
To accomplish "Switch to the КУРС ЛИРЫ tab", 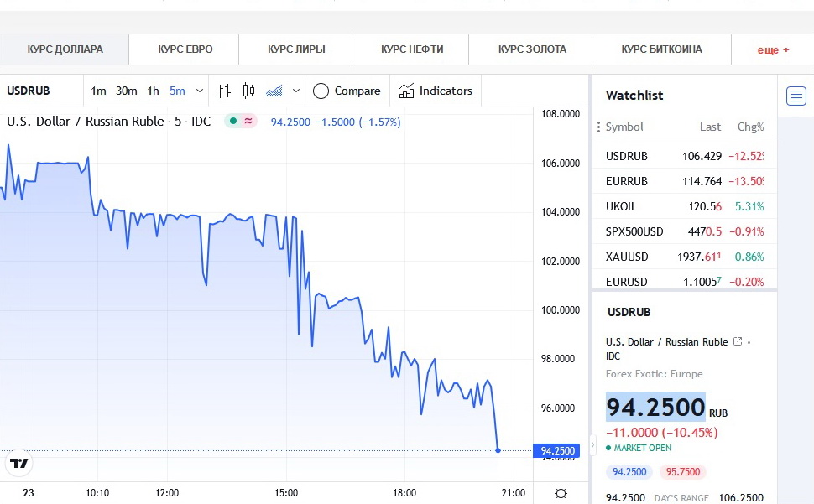I will click(x=296, y=49).
